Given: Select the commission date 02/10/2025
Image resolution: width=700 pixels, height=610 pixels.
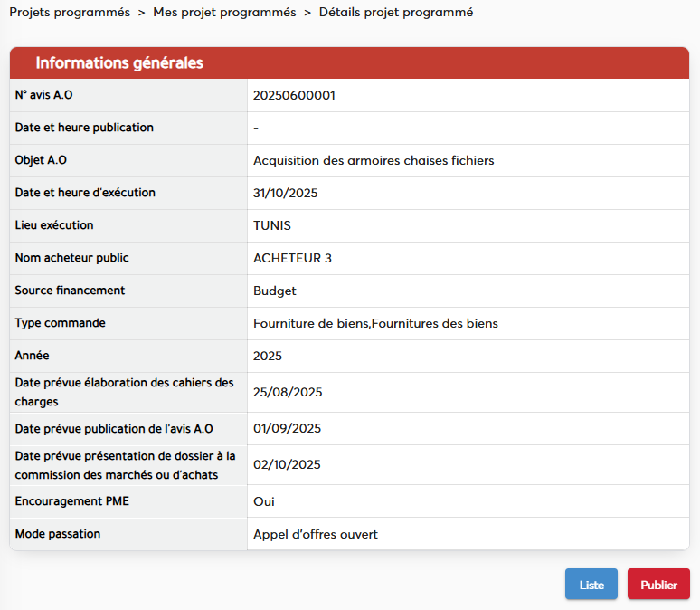Looking at the screenshot, I should pyautogui.click(x=287, y=464).
